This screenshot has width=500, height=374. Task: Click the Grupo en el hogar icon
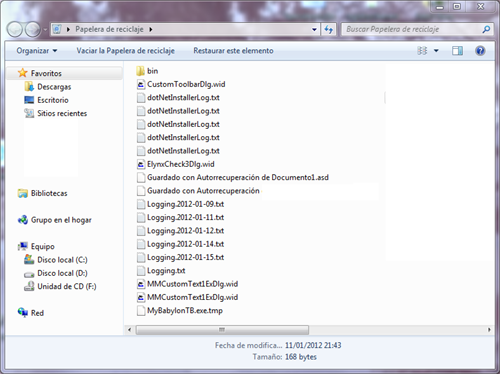click(23, 220)
